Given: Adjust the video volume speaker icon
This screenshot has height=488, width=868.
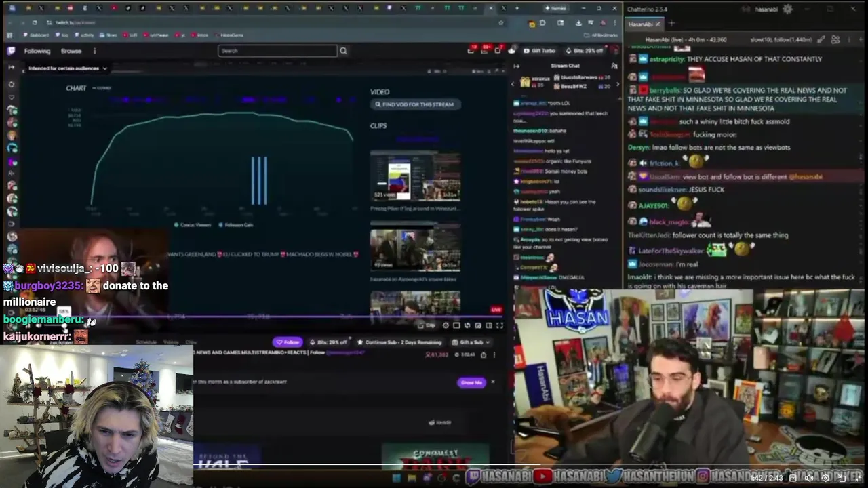Looking at the screenshot, I should 809,478.
